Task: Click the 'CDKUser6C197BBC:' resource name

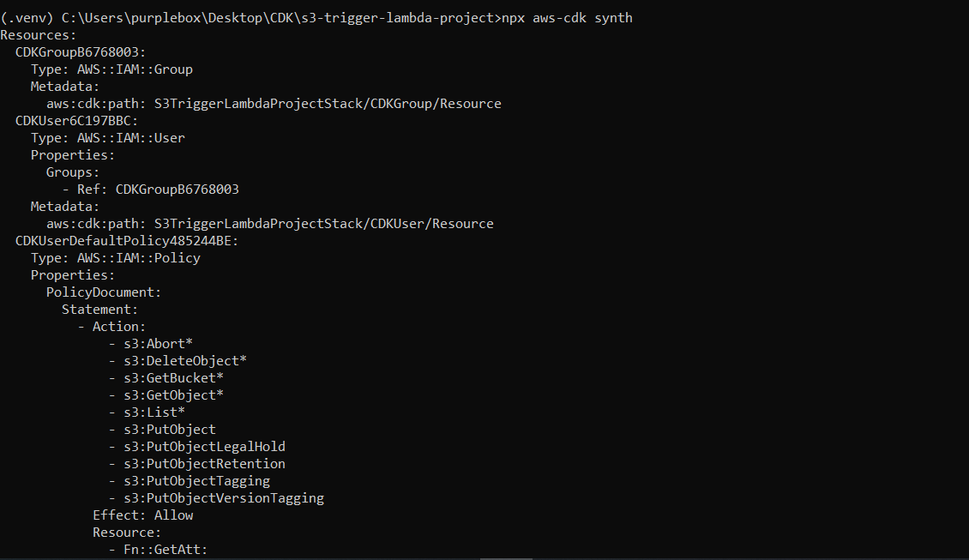Action: click(76, 121)
